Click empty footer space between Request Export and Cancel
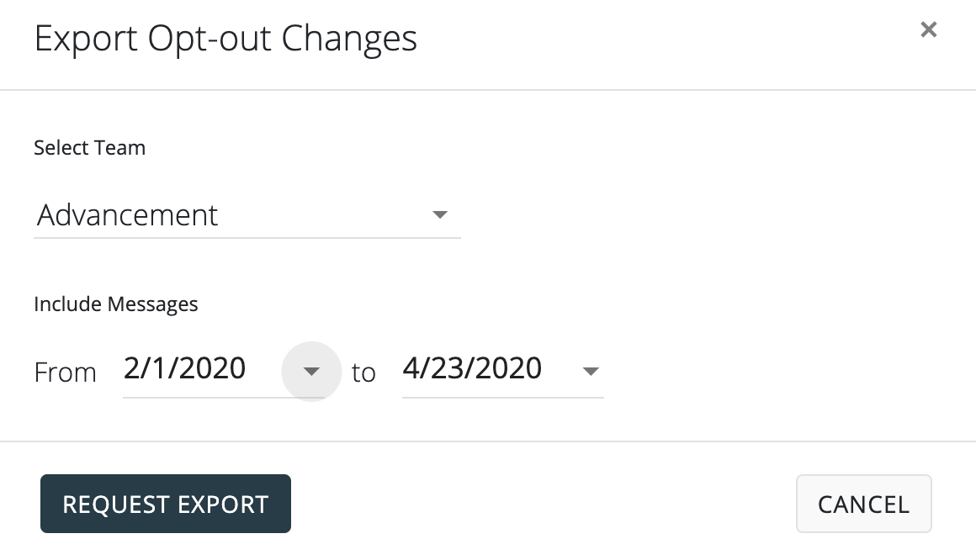 (543, 504)
